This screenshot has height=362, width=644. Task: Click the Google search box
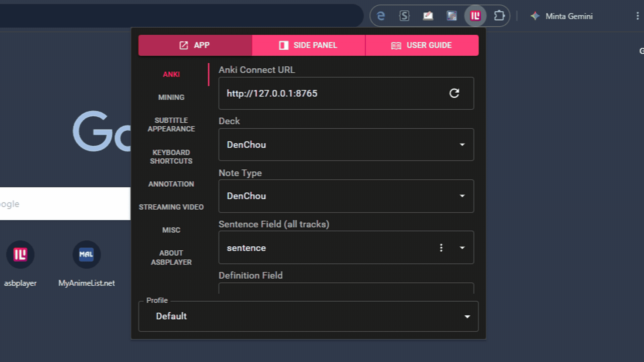click(65, 204)
